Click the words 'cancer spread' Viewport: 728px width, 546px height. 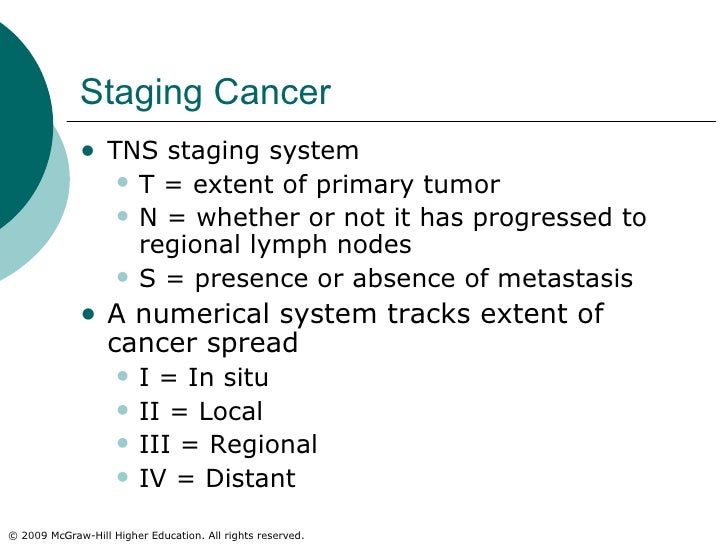point(203,343)
